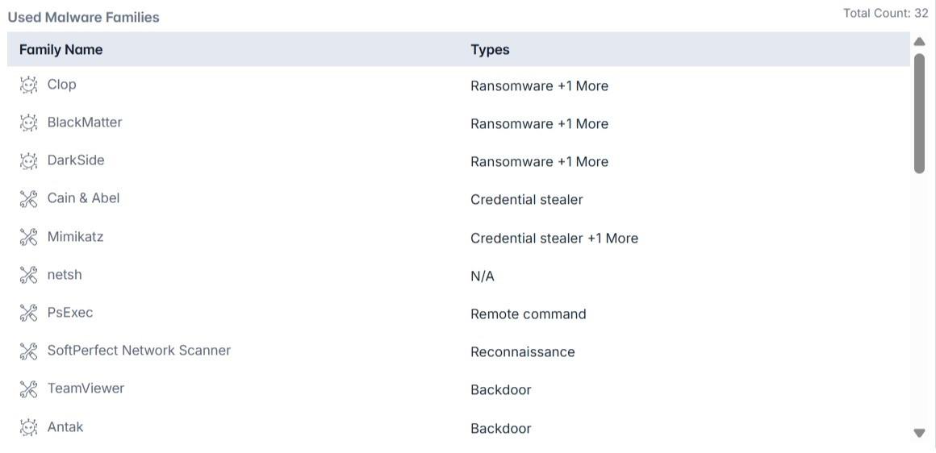Screen dimensions: 936x453
Task: Expand Clop's "+1 More" types
Action: point(584,86)
